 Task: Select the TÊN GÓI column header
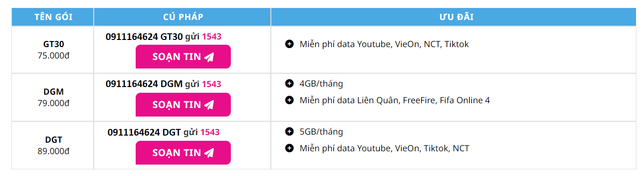click(x=53, y=17)
